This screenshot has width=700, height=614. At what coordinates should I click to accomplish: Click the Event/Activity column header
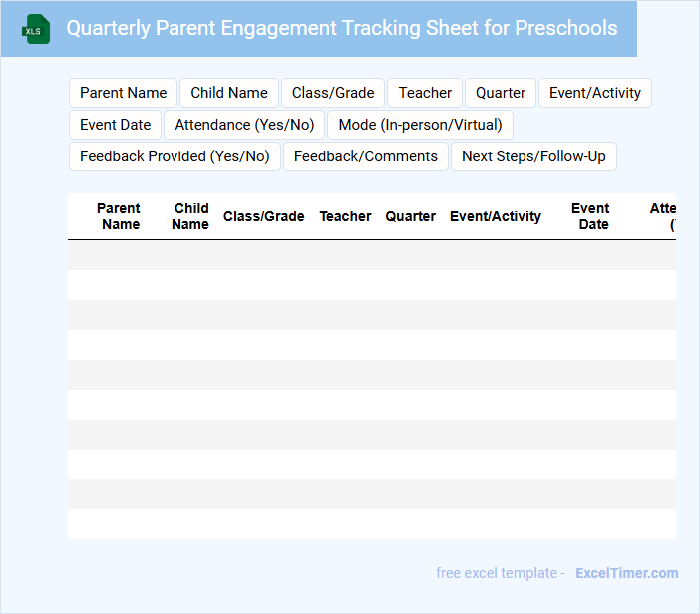(x=496, y=216)
